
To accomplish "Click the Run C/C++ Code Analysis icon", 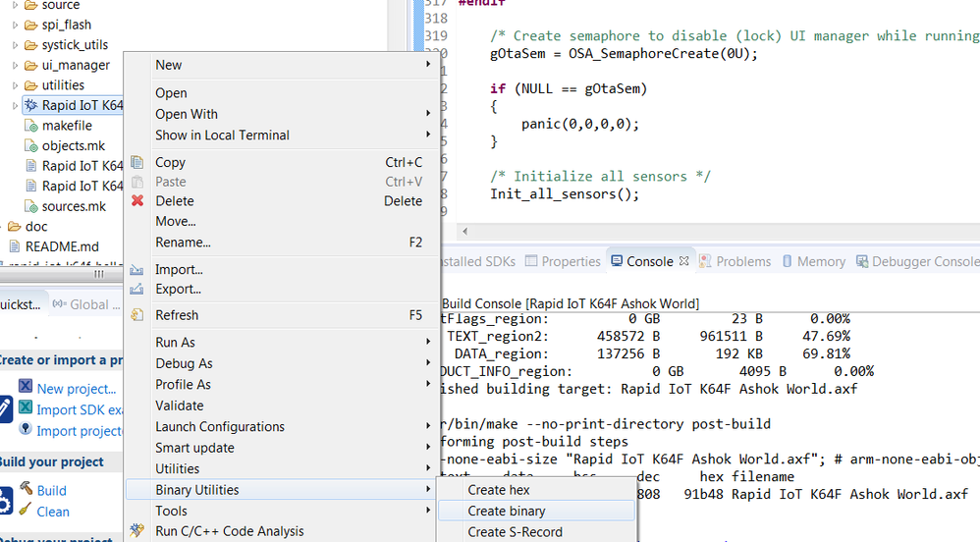I will (136, 531).
